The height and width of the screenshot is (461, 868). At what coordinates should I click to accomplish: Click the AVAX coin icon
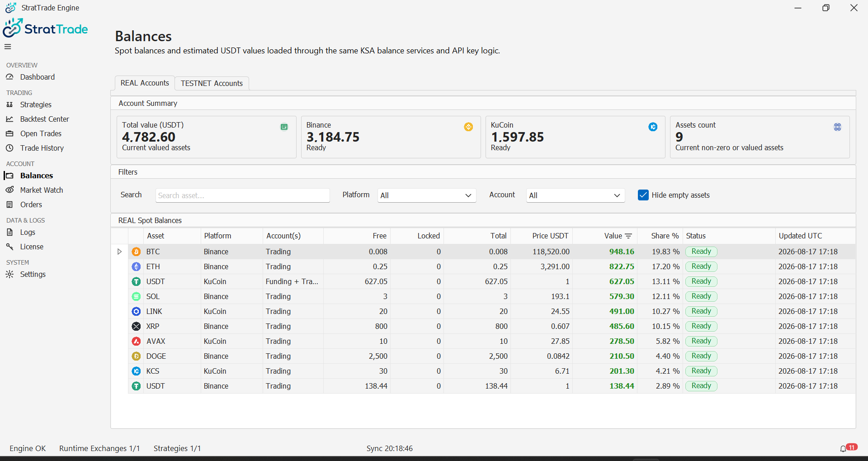(x=136, y=342)
